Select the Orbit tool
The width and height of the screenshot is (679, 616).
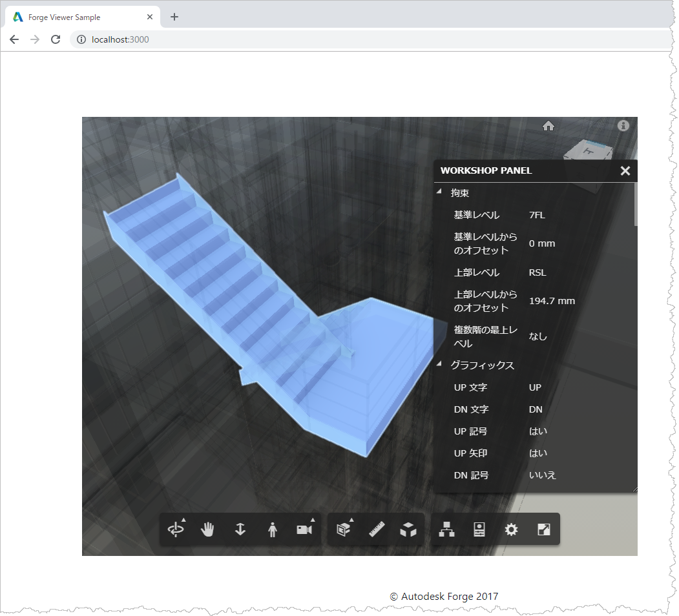click(174, 529)
